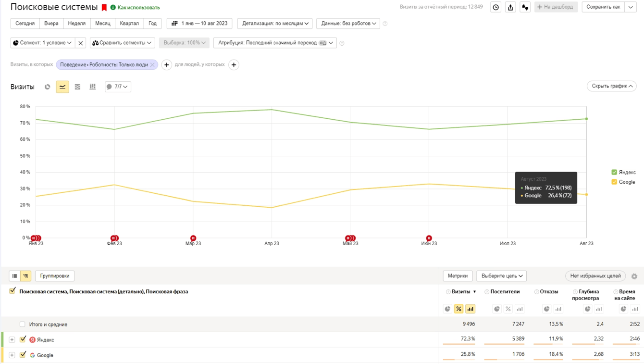Open the clock icon near export
This screenshot has width=644, height=364.
[x=496, y=7]
